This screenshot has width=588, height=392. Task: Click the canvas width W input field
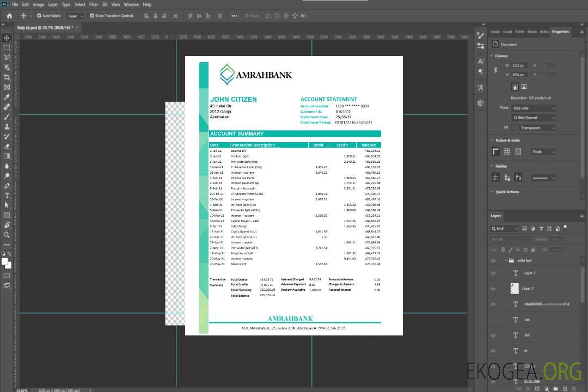519,65
